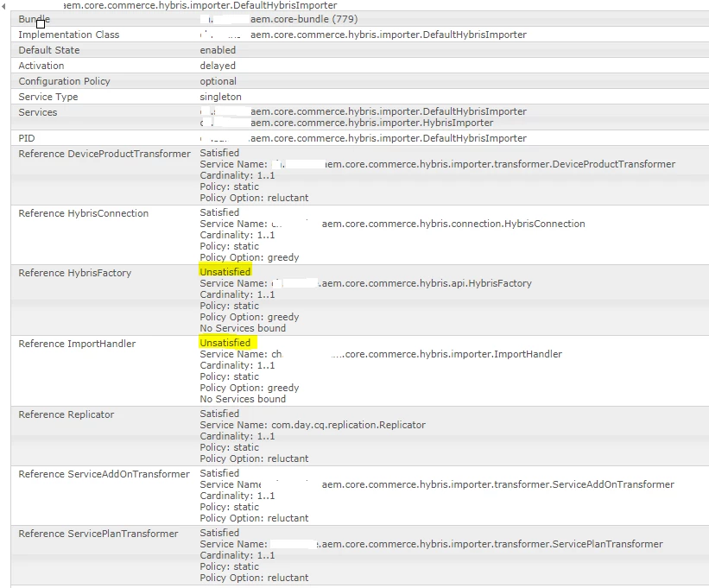
Task: Select the 'enabled' default state value
Action: click(x=218, y=50)
